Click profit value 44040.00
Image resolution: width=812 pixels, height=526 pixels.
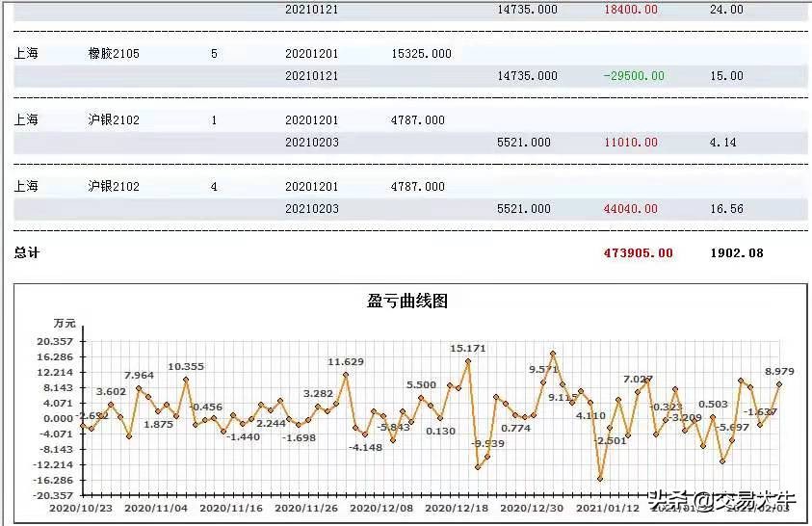click(630, 209)
